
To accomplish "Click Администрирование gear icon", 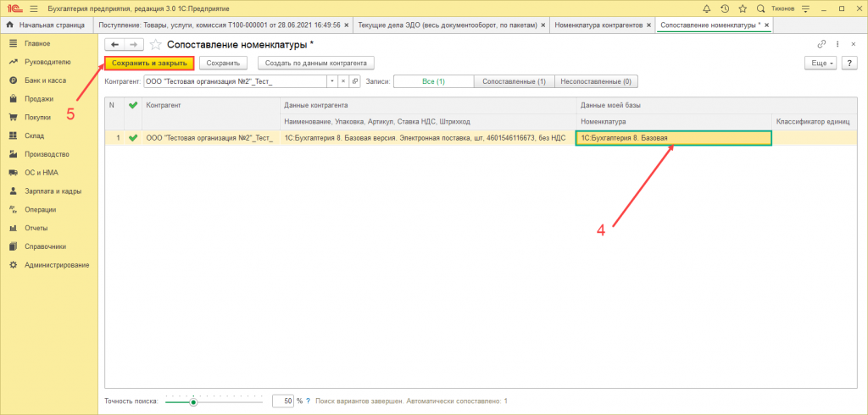I will [x=14, y=265].
